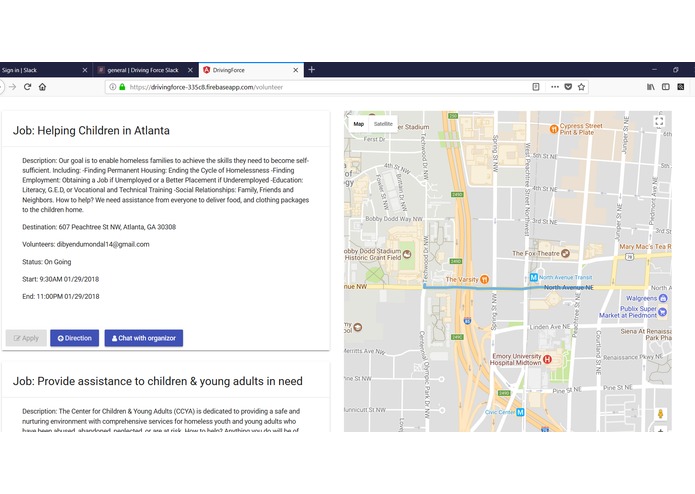Screen dimensions: 695x494
Task: Click the green secure padlock icon
Action: (122, 87)
